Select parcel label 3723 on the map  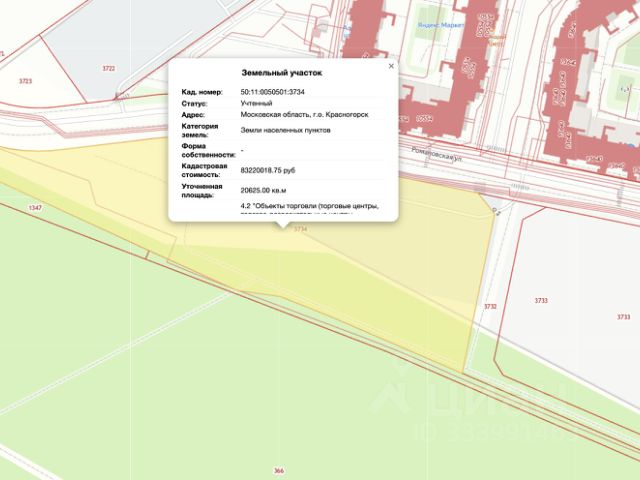25,81
